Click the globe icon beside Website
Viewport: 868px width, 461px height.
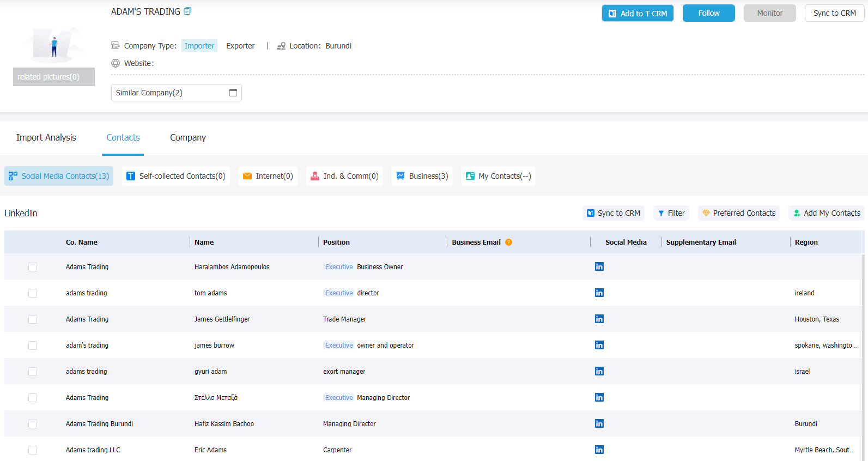click(116, 63)
